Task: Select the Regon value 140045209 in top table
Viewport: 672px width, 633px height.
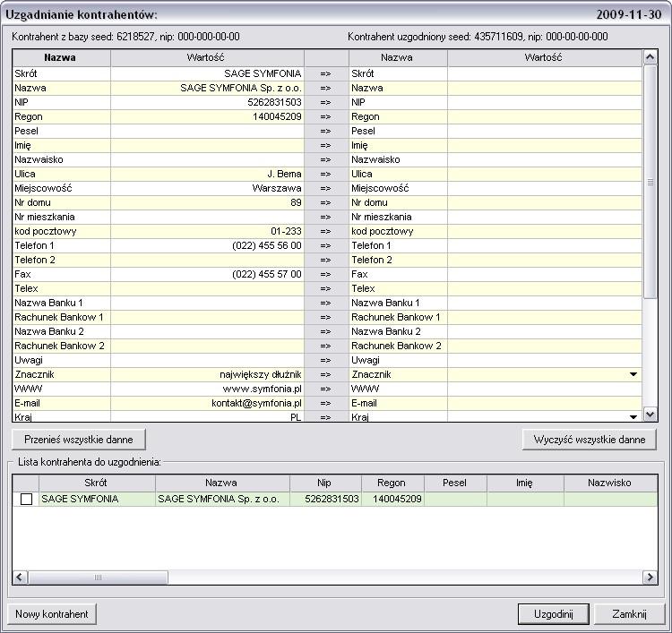Action: point(277,116)
